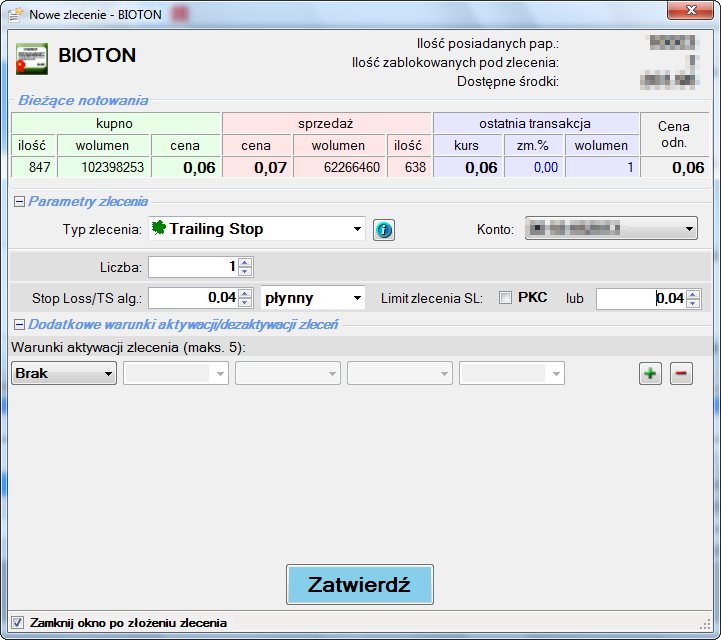The image size is (721, 640).
Task: Open the Brak activation condition dropdown
Action: pos(63,373)
